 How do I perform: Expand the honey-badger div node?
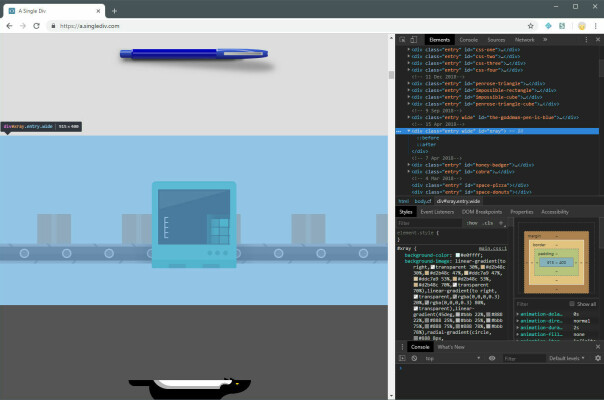(409, 165)
